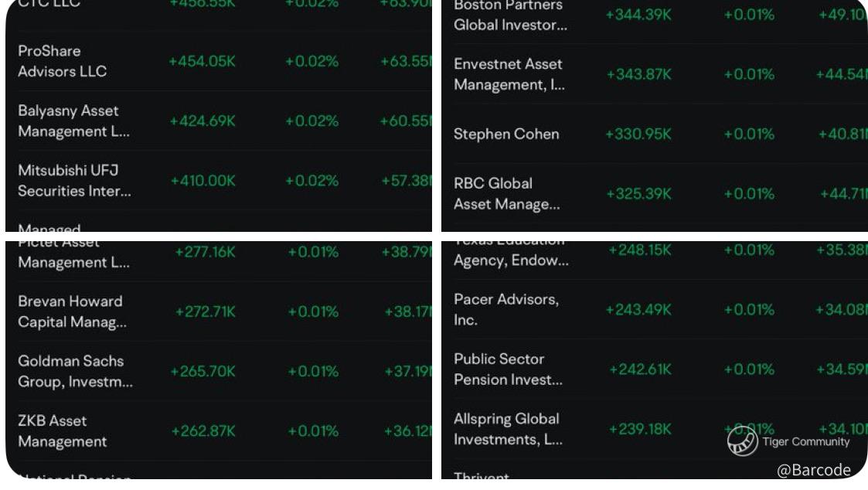Select Envestnet Asset Management row
Screen dimensions: 868x490
[x=508, y=75]
